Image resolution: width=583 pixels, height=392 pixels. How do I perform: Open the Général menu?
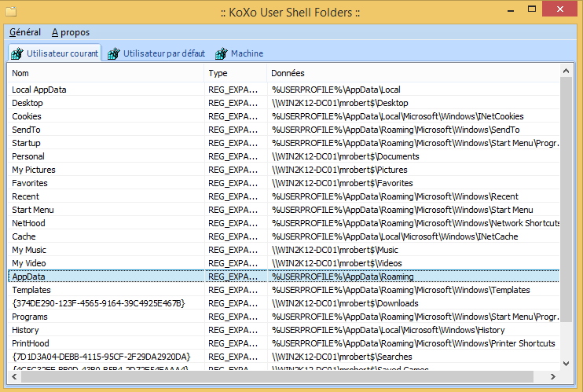click(x=25, y=32)
